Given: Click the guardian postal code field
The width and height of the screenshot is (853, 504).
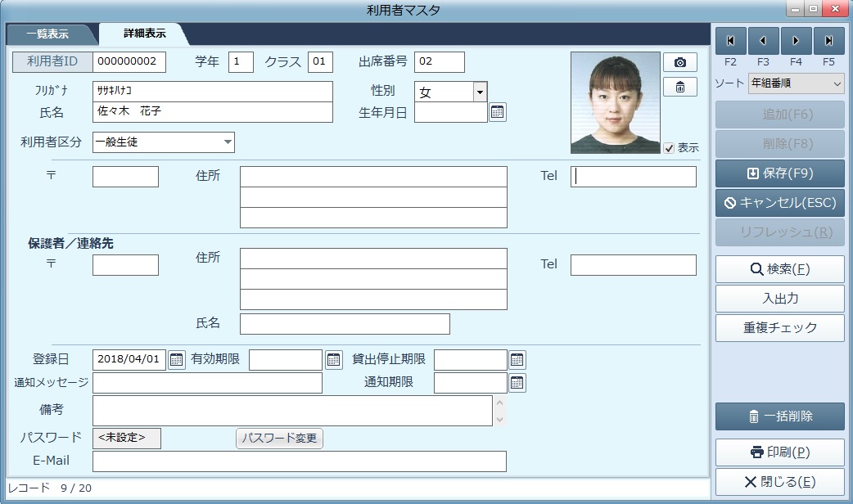Looking at the screenshot, I should [x=126, y=265].
